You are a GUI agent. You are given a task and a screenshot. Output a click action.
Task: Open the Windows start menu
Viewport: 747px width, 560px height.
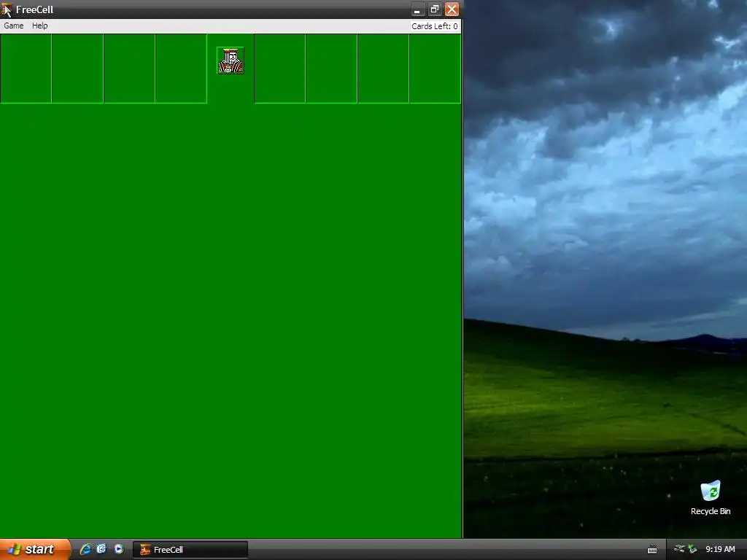click(x=34, y=549)
